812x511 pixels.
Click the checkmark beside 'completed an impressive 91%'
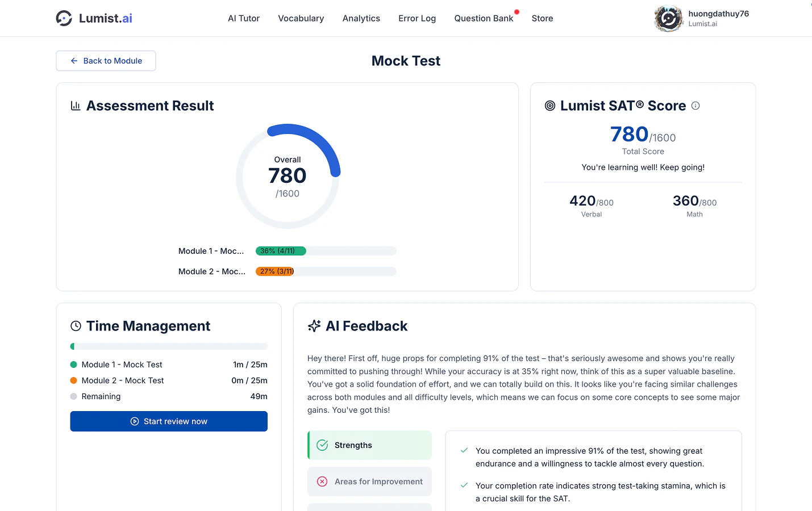(x=464, y=450)
